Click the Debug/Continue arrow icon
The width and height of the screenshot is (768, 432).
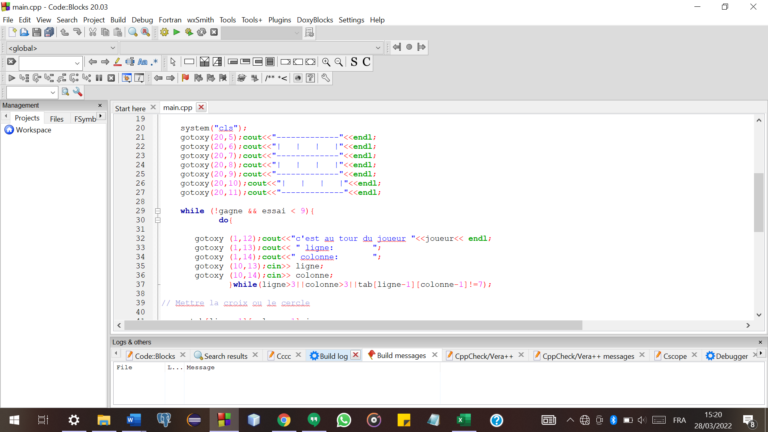[12, 77]
